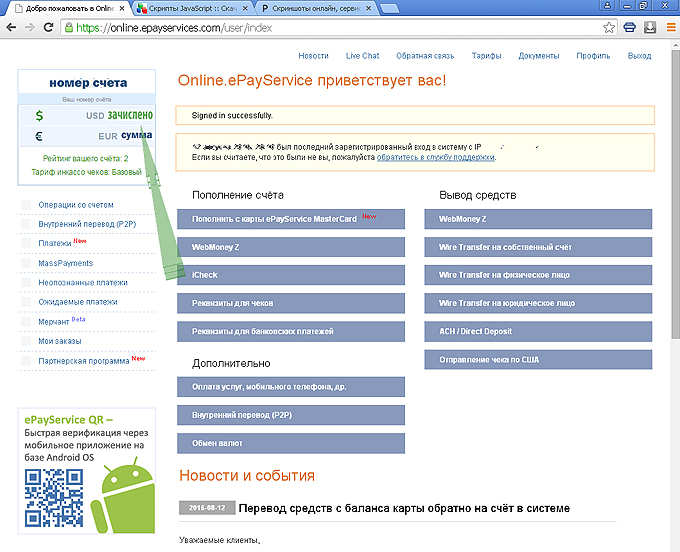The width and height of the screenshot is (680, 552).
Task: Click the icon beside Партнерская программа
Action: (26, 361)
